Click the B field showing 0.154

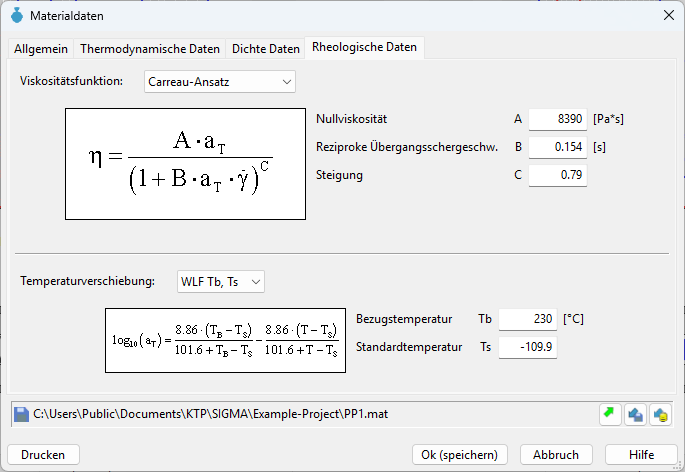tap(557, 147)
